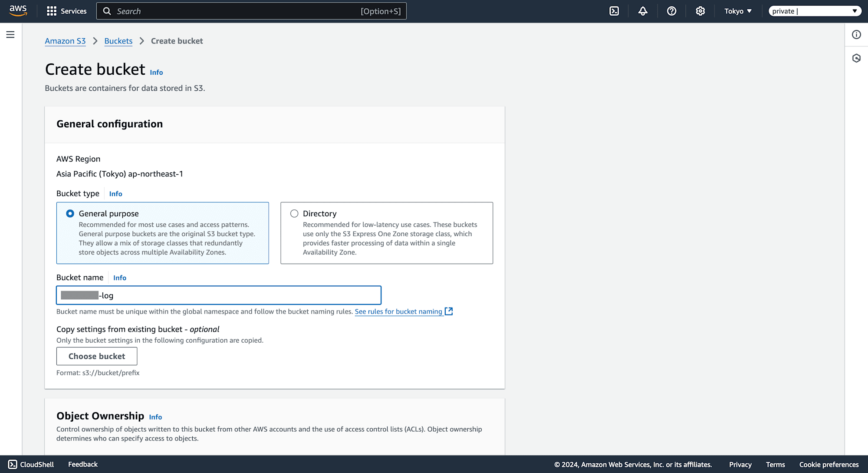The width and height of the screenshot is (868, 473).
Task: Open Amazon S3 breadcrumb link
Action: [65, 41]
